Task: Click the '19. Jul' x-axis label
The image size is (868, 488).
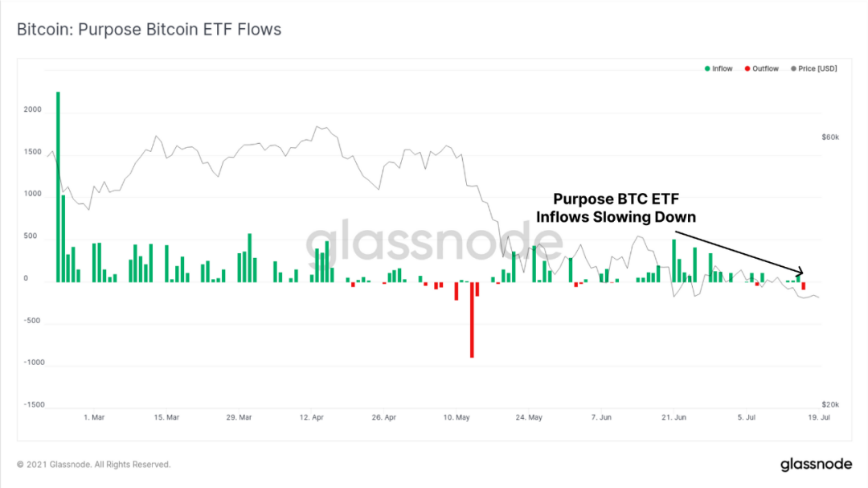Action: tap(819, 417)
